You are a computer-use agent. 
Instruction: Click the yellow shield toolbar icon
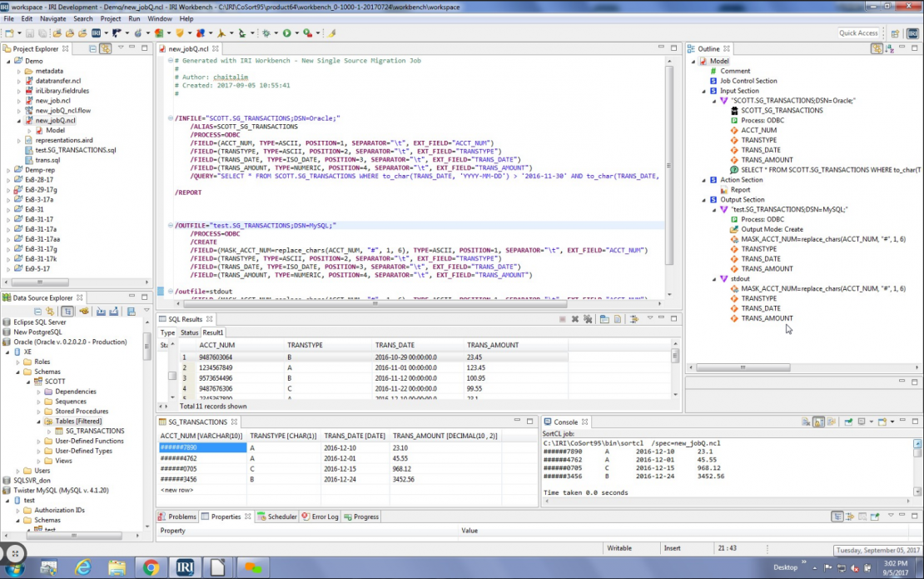click(180, 33)
